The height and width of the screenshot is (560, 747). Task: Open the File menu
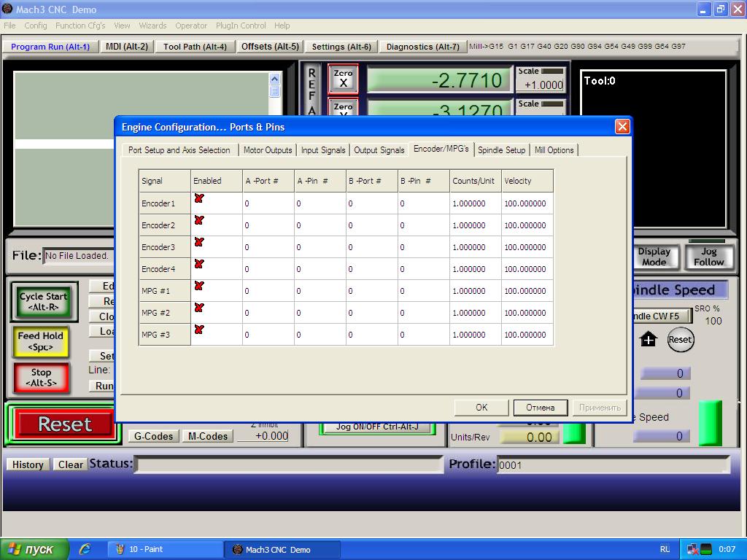tap(9, 26)
